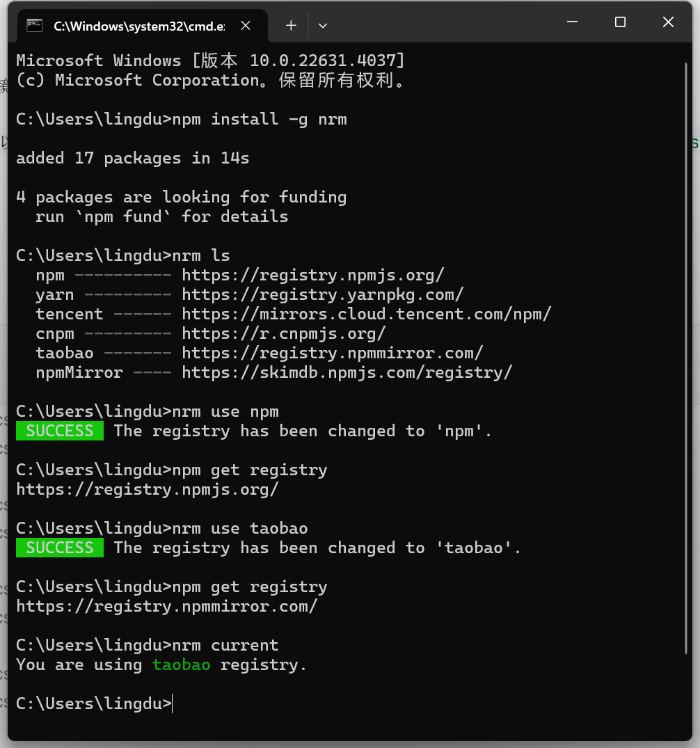Maximize the terminal window
The height and width of the screenshot is (748, 700).
point(620,22)
